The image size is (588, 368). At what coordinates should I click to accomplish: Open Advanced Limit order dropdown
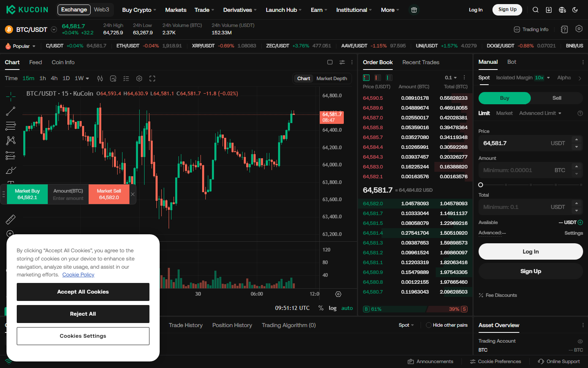[x=540, y=113]
